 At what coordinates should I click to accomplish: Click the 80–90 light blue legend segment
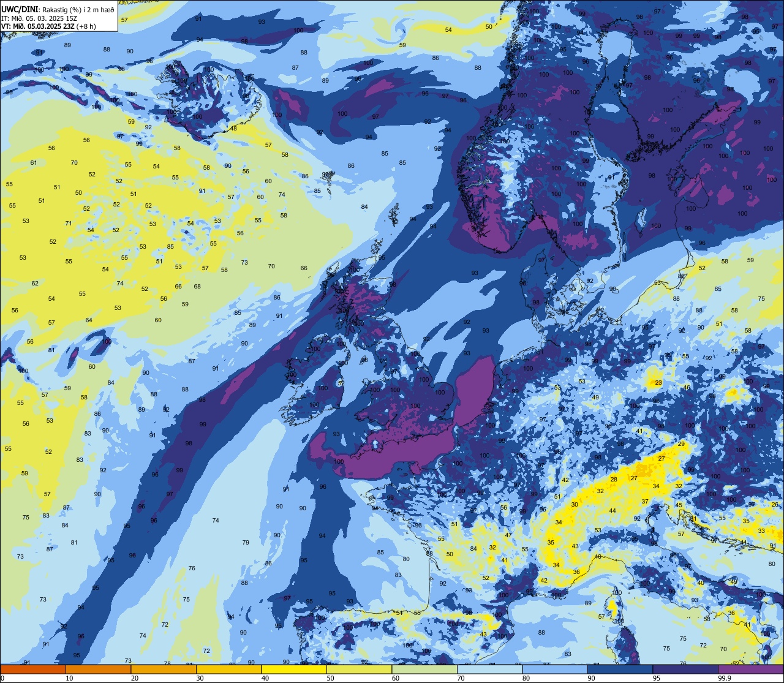(555, 669)
